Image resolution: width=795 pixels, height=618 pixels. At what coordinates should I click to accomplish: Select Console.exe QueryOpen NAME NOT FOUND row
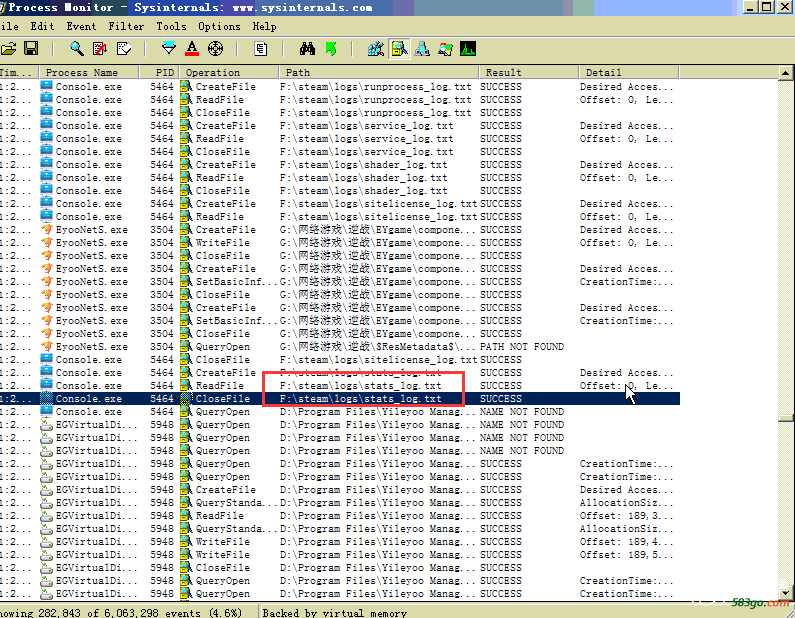pos(340,412)
